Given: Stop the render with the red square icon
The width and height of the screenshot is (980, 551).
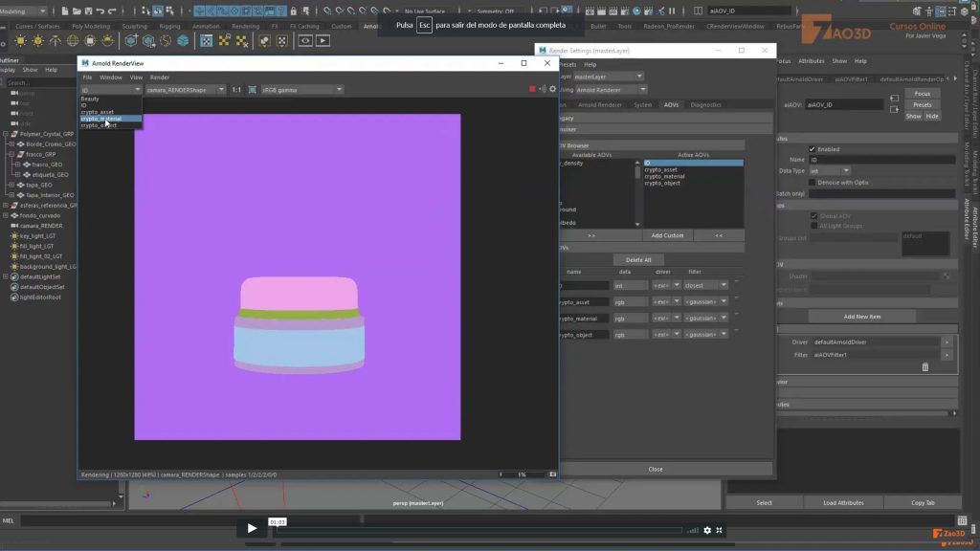Looking at the screenshot, I should click(x=532, y=88).
